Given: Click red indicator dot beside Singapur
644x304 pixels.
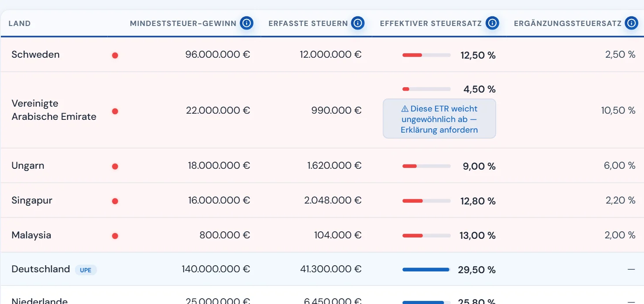Looking at the screenshot, I should [115, 201].
